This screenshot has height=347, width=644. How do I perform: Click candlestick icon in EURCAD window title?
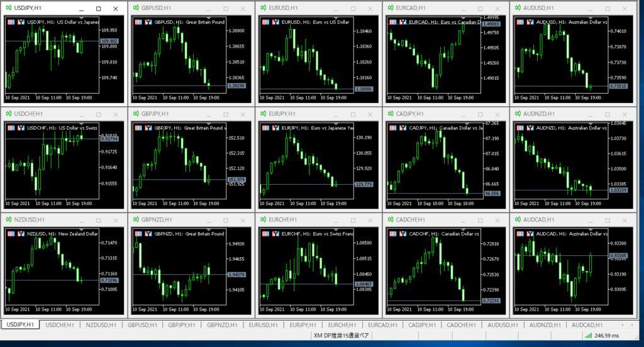pyautogui.click(x=390, y=8)
